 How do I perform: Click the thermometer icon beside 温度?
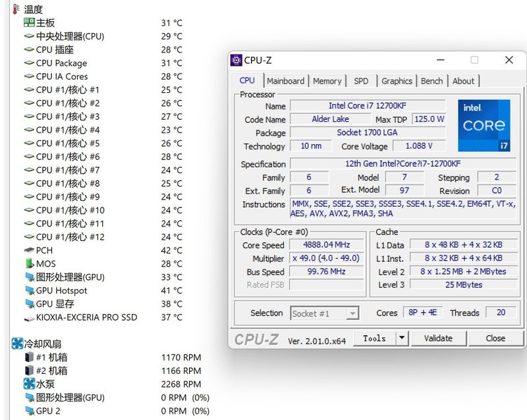(16, 9)
